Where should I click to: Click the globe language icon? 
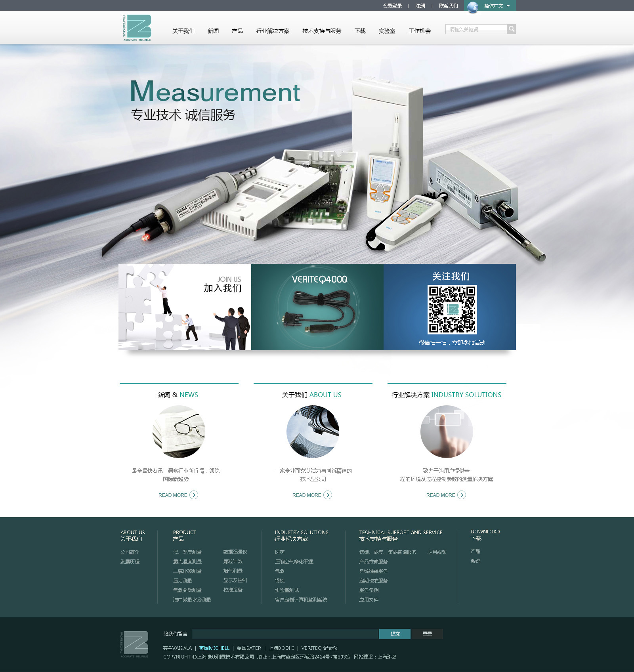(x=472, y=7)
